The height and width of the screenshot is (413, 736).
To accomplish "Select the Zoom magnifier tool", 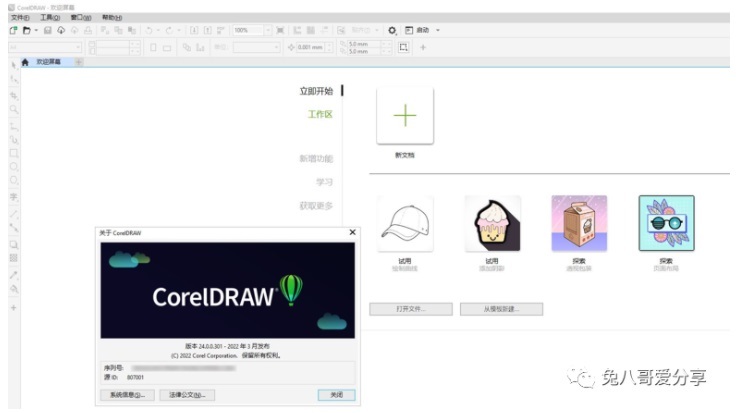I will (14, 109).
